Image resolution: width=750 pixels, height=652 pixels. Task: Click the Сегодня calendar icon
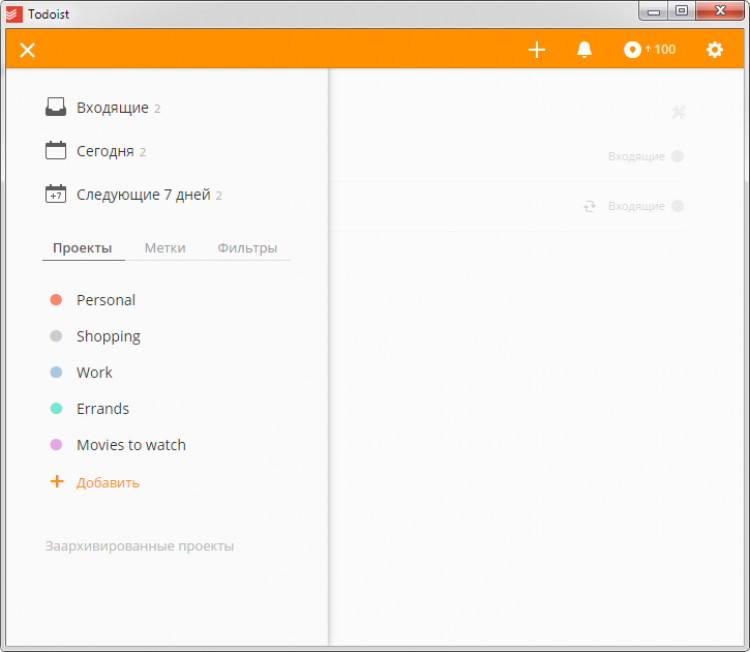tap(55, 150)
